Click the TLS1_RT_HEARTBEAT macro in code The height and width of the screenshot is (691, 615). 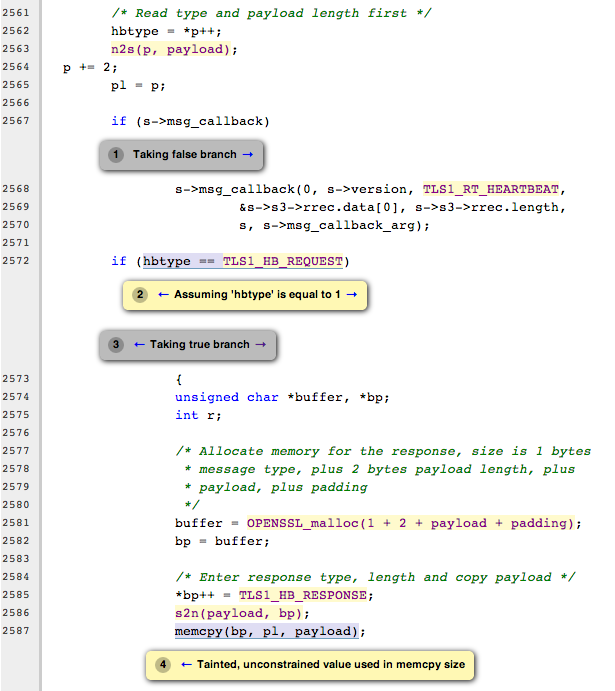pyautogui.click(x=494, y=189)
